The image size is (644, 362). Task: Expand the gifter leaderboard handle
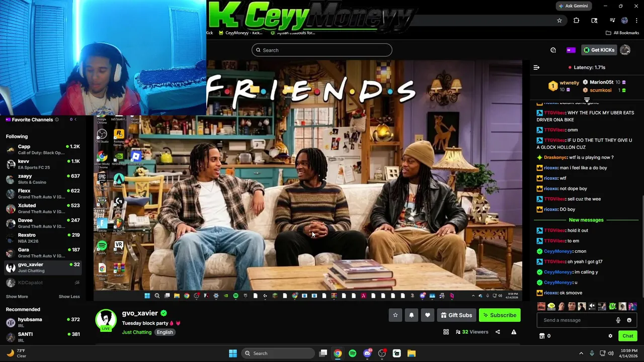tap(587, 100)
